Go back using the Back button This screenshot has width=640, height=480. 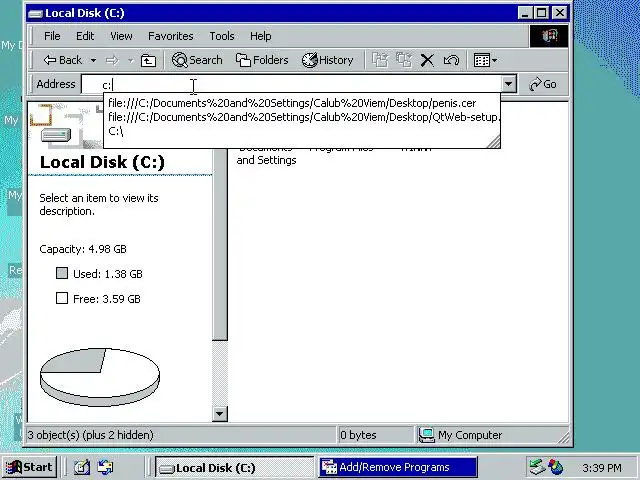[62, 60]
